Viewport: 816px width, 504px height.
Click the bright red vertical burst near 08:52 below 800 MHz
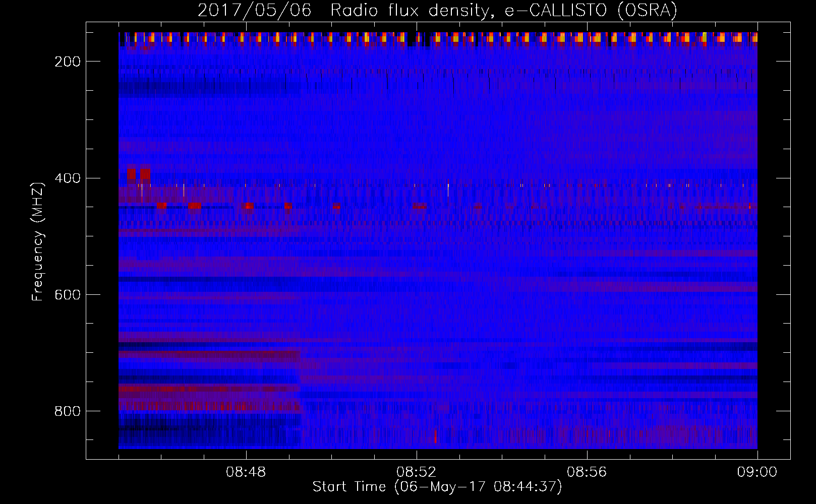[x=435, y=436]
